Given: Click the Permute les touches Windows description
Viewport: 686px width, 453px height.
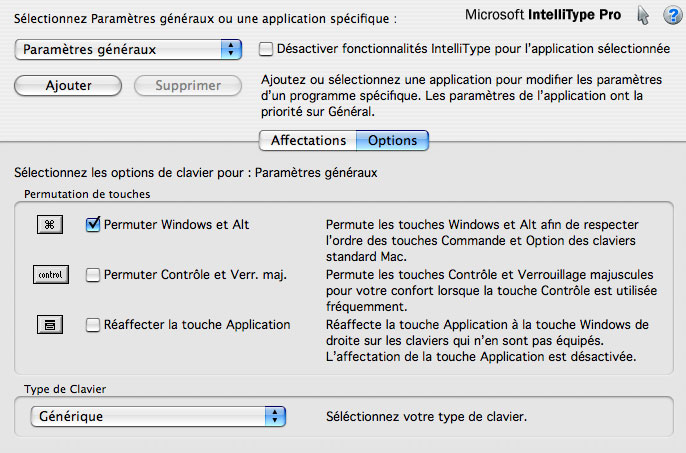Looking at the screenshot, I should (x=482, y=240).
